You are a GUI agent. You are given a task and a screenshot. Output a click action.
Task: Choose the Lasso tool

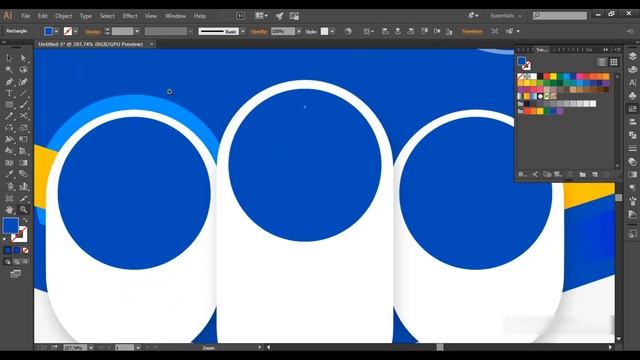(23, 70)
